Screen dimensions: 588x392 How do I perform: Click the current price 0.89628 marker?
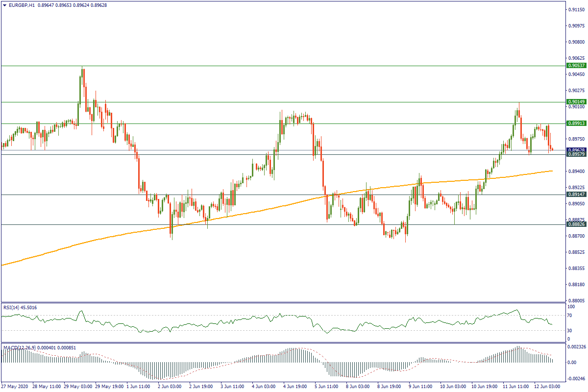click(576, 149)
